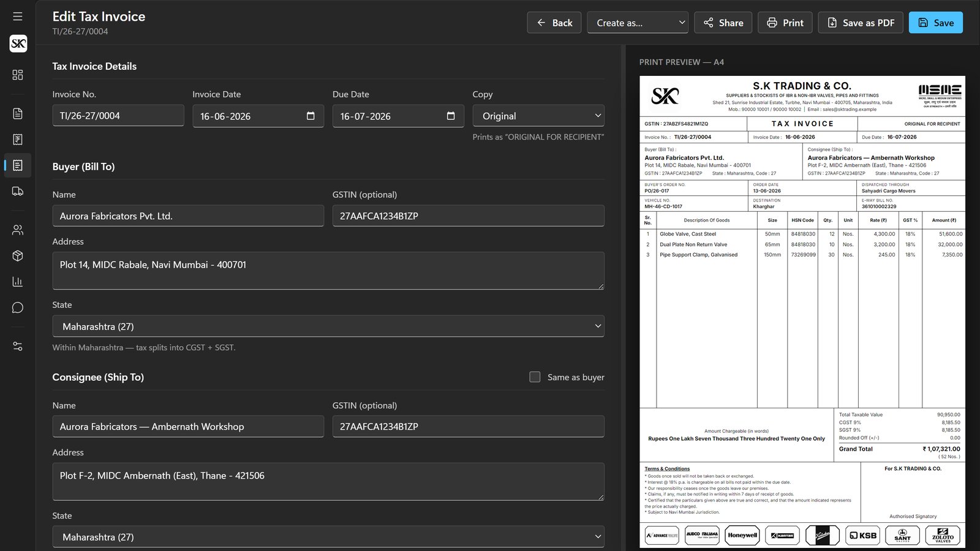This screenshot has width=980, height=551.
Task: Select the highlighted invoice list icon in sidebar
Action: pos(18,165)
